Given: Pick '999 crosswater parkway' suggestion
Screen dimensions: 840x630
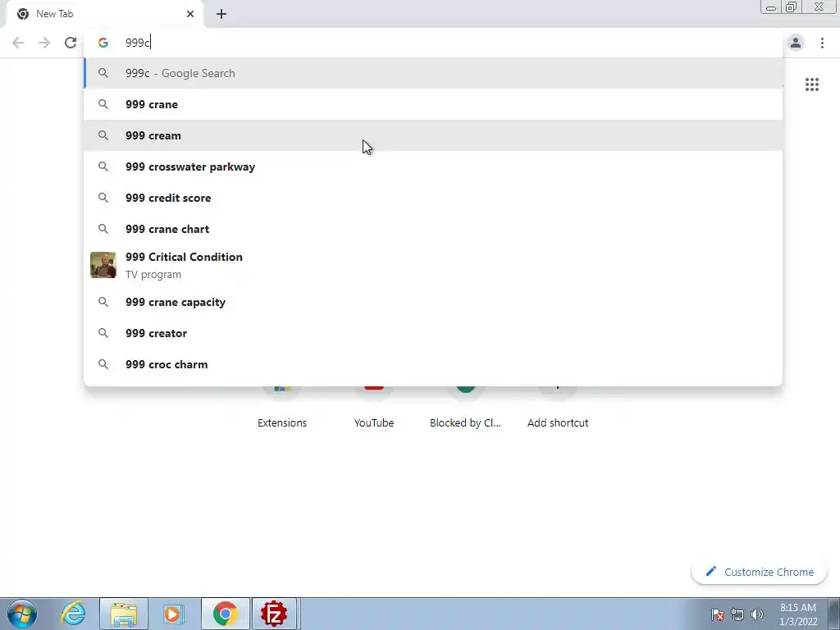Looking at the screenshot, I should coord(433,167).
